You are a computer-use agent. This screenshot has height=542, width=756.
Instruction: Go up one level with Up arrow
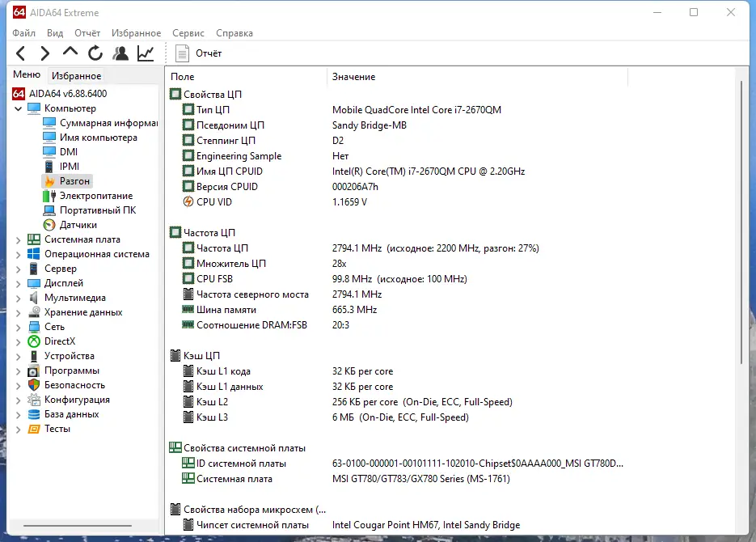coord(70,52)
